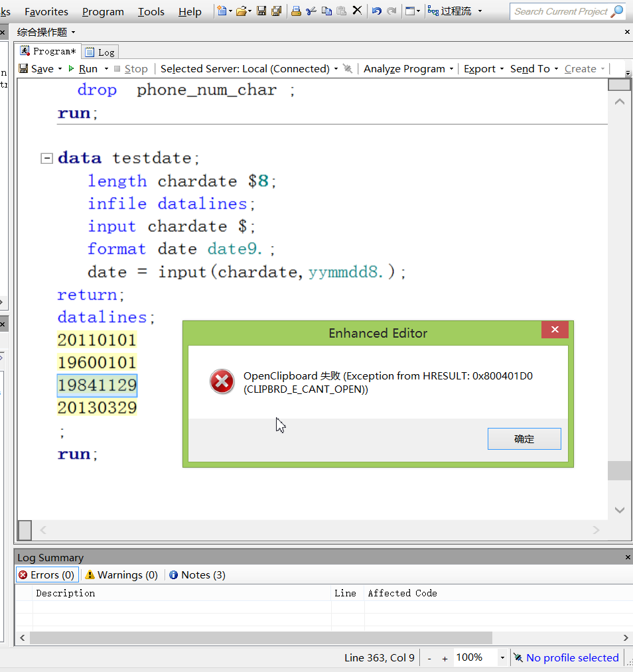The height and width of the screenshot is (672, 633).
Task: Toggle the Errors (0) filter
Action: click(x=47, y=574)
